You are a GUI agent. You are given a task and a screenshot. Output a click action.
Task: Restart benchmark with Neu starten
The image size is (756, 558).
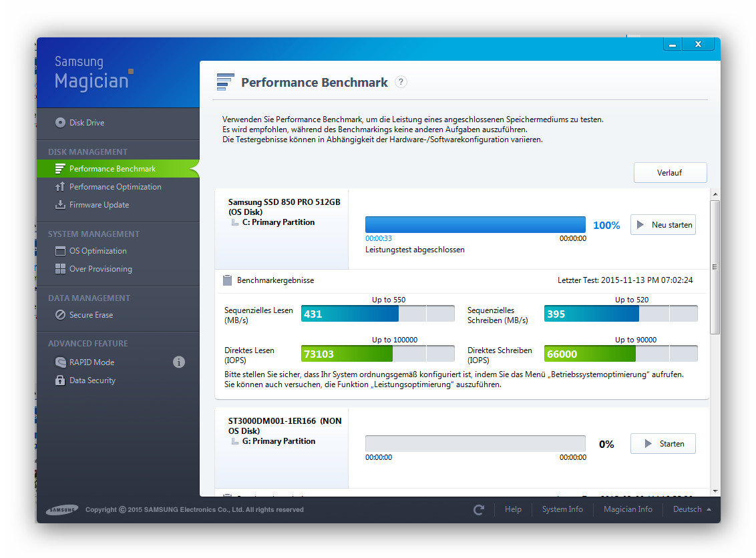point(663,224)
